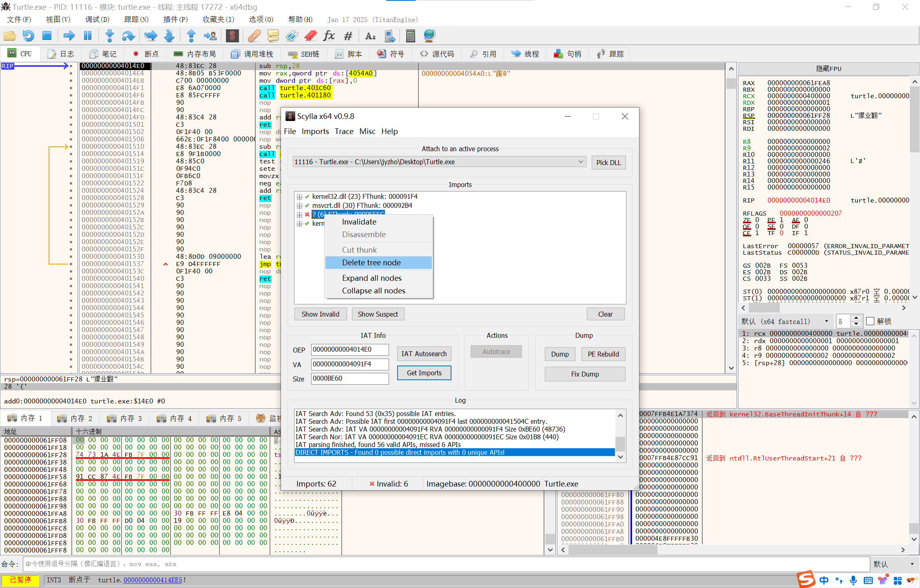Open functions with the fx icon
Screen dimensions: 920x588
tap(329, 36)
